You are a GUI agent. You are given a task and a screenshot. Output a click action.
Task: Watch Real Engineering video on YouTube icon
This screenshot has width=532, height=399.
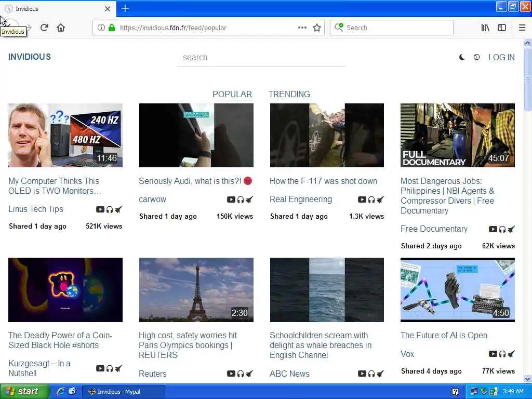pyautogui.click(x=362, y=199)
